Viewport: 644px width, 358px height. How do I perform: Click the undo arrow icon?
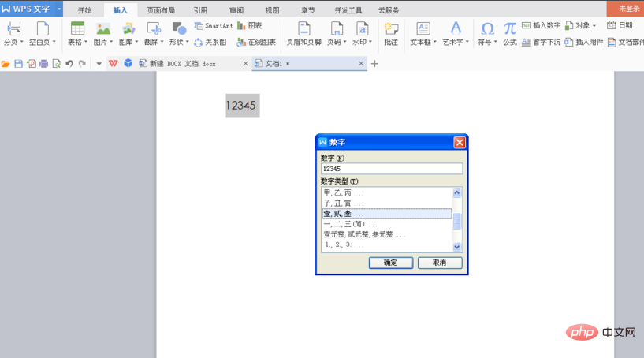coord(69,63)
